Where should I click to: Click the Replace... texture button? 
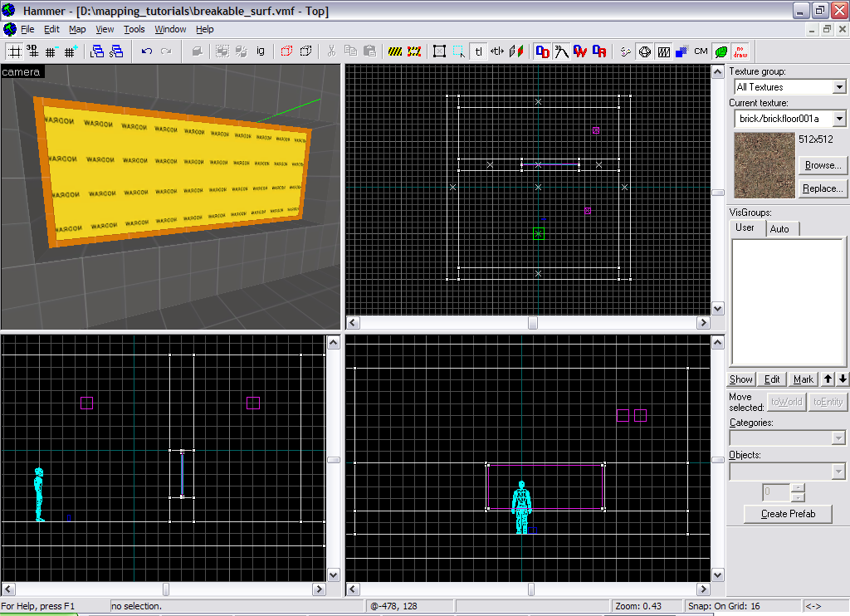coord(823,188)
